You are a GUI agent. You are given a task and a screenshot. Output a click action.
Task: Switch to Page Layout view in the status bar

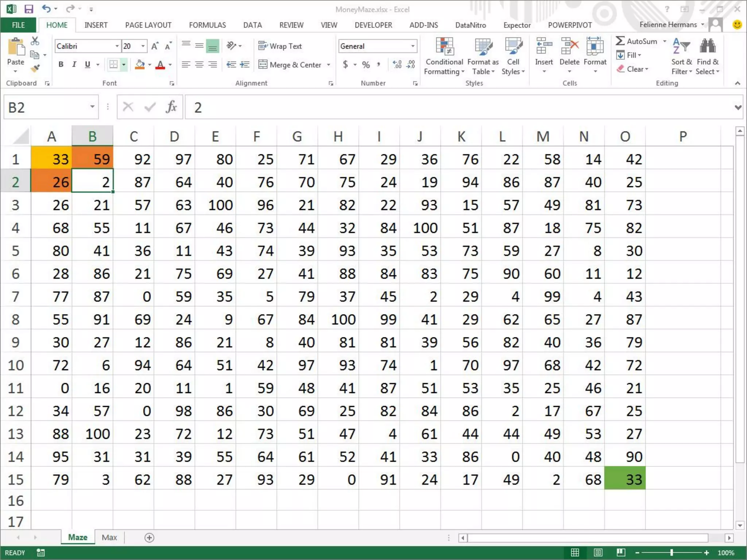click(598, 552)
